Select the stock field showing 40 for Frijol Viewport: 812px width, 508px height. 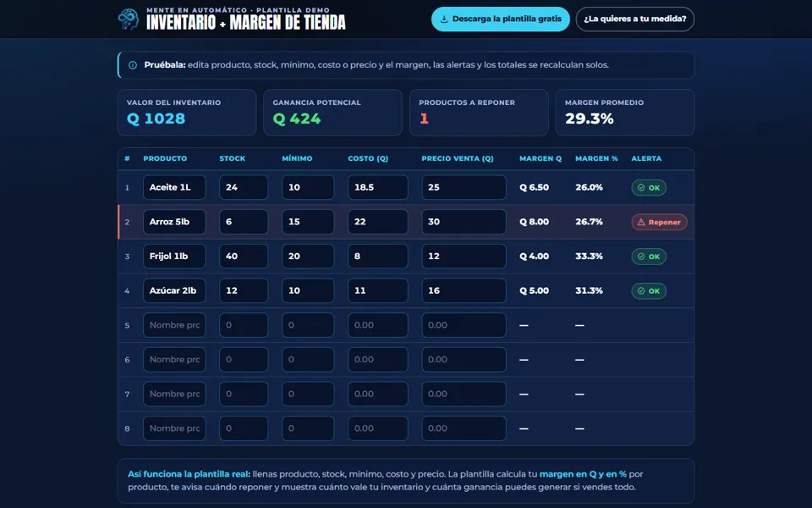tap(244, 256)
